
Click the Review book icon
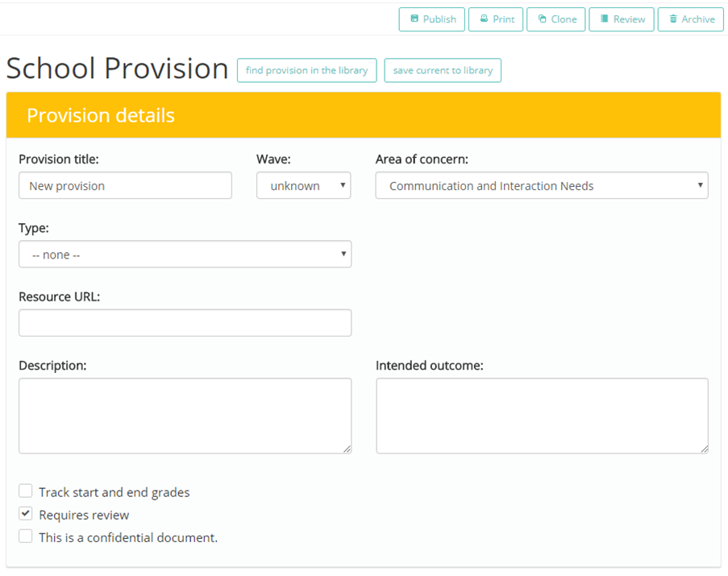point(603,19)
